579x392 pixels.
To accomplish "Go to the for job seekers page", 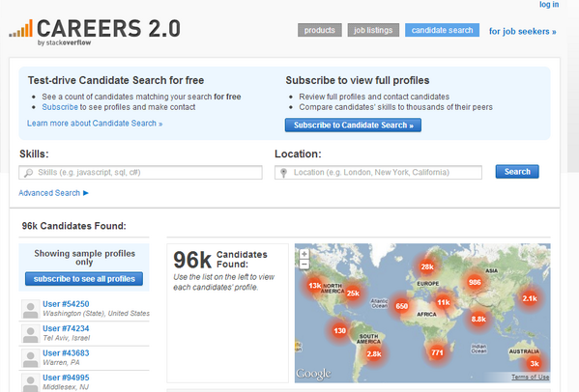I will point(523,31).
